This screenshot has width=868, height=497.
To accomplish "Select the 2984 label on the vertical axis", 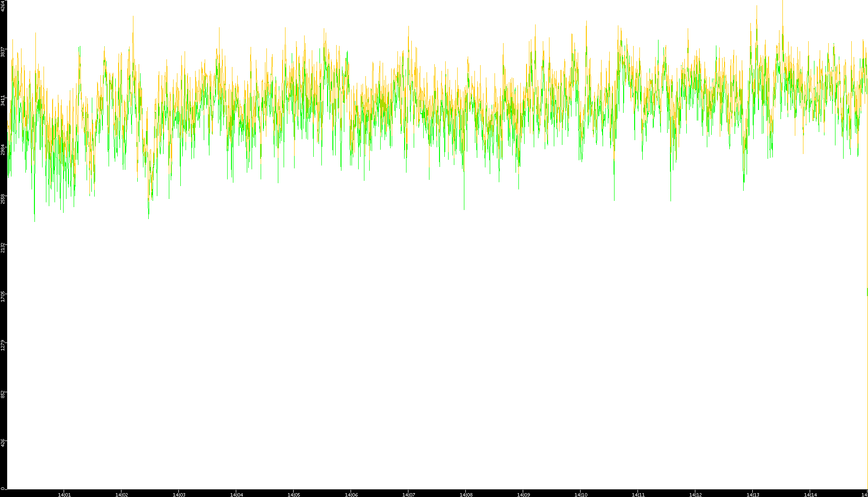I will coord(3,149).
